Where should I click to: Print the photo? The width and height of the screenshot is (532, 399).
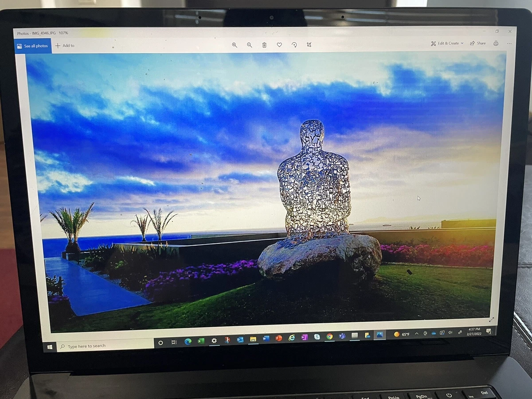(496, 43)
